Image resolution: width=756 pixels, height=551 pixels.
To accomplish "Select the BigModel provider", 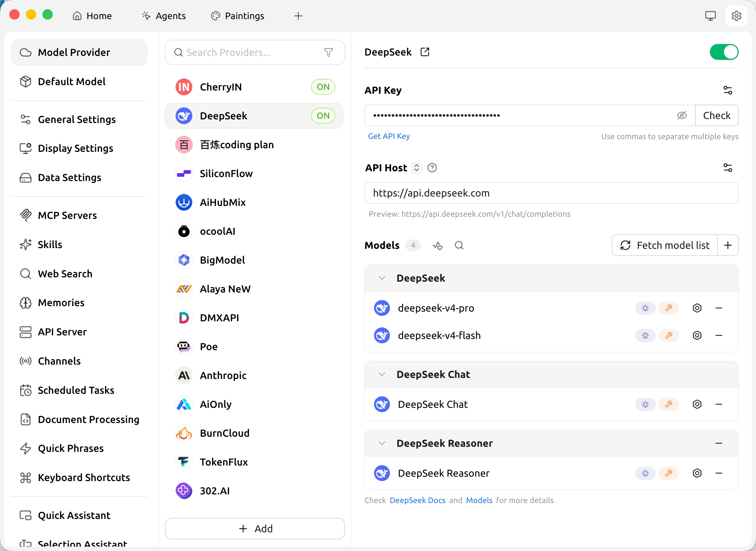I will pos(254,260).
